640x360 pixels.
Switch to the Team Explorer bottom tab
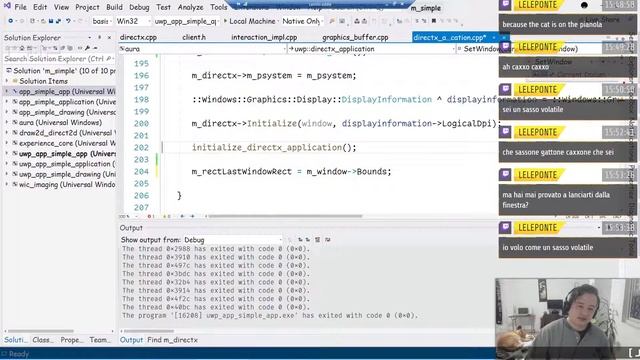[x=100, y=340]
